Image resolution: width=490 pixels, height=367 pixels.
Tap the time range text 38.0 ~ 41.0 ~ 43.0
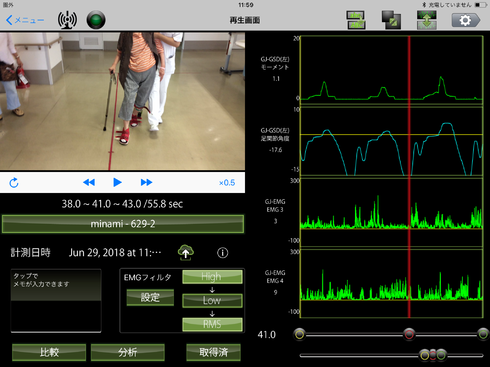tap(122, 204)
